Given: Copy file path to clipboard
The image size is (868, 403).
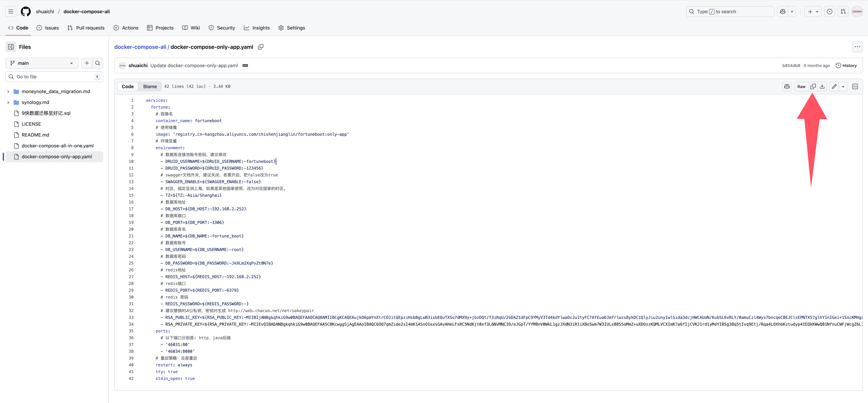Looking at the screenshot, I should tap(261, 47).
